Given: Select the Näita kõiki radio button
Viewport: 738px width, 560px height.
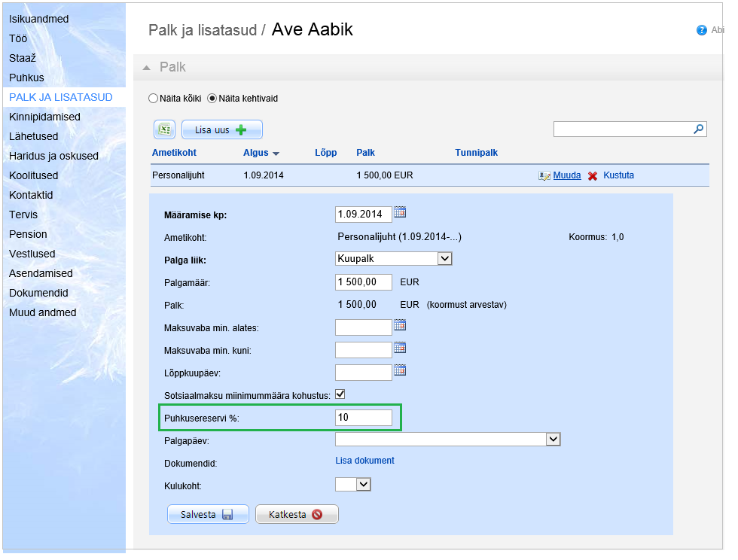Looking at the screenshot, I should 154,99.
